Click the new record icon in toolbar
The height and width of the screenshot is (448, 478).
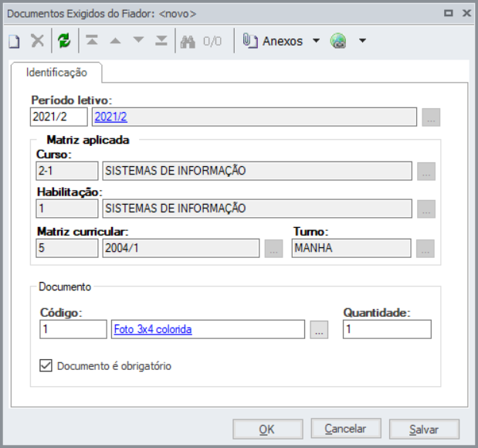(14, 42)
